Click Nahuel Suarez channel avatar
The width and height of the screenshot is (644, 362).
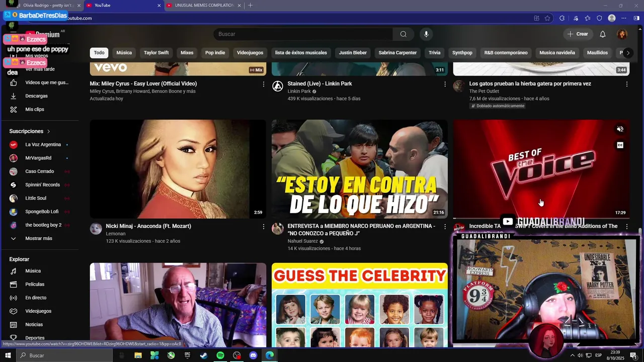(x=278, y=229)
